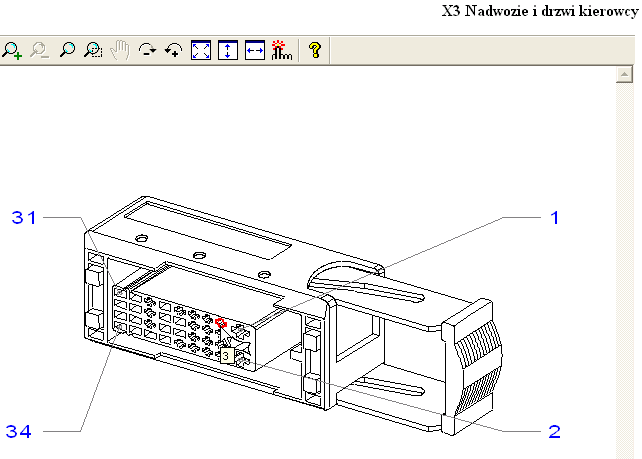Select the plain magnifier zoom tool
The image size is (642, 459).
click(67, 51)
